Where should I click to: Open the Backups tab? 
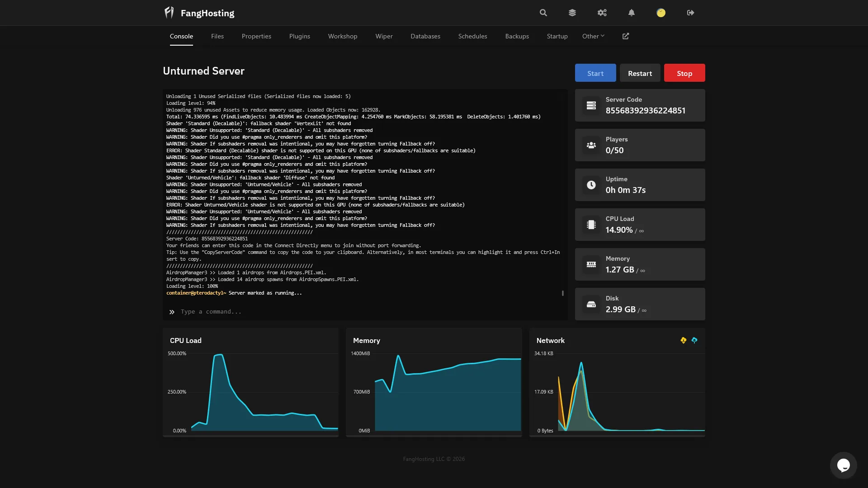coord(517,36)
